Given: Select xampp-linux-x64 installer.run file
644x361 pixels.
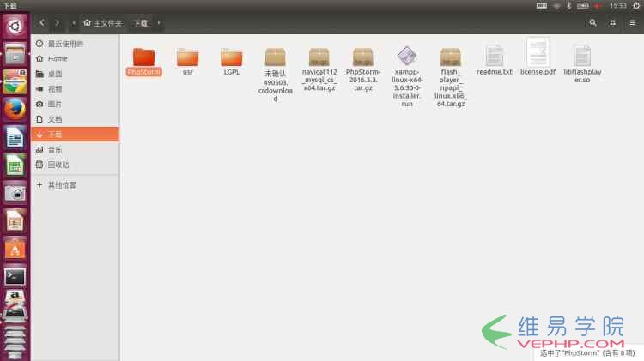Looking at the screenshot, I should click(407, 76).
